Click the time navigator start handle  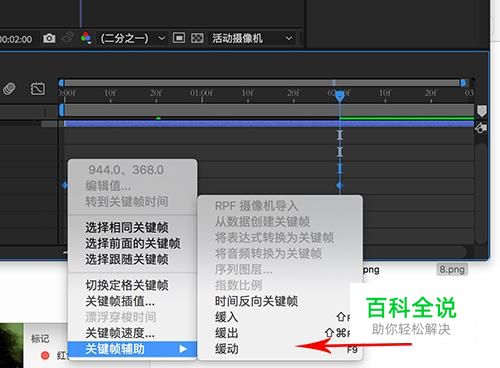coord(61,83)
